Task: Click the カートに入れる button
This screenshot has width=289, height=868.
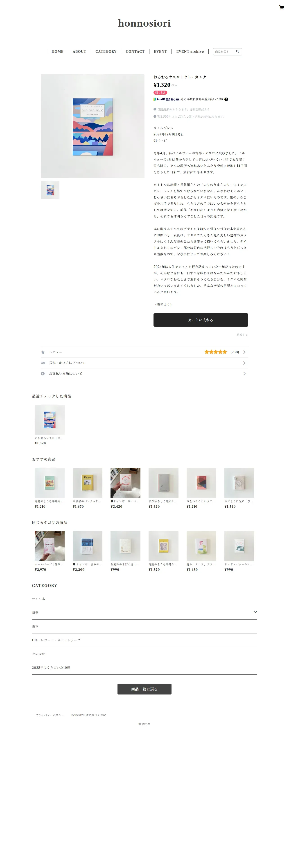Action: click(x=201, y=320)
